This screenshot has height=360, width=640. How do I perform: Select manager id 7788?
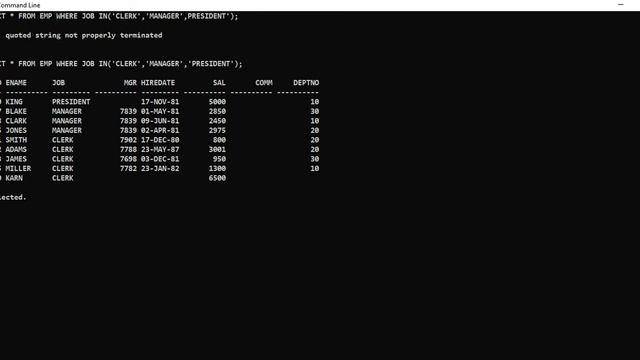[x=128, y=150]
